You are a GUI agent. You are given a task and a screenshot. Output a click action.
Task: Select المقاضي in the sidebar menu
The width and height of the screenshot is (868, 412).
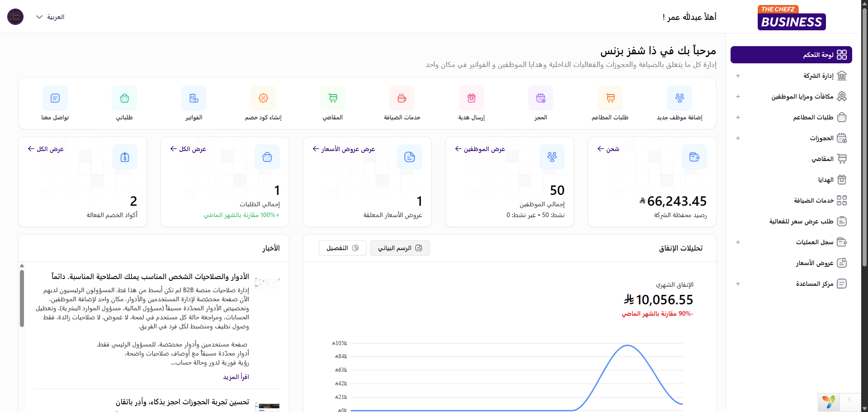click(x=791, y=159)
